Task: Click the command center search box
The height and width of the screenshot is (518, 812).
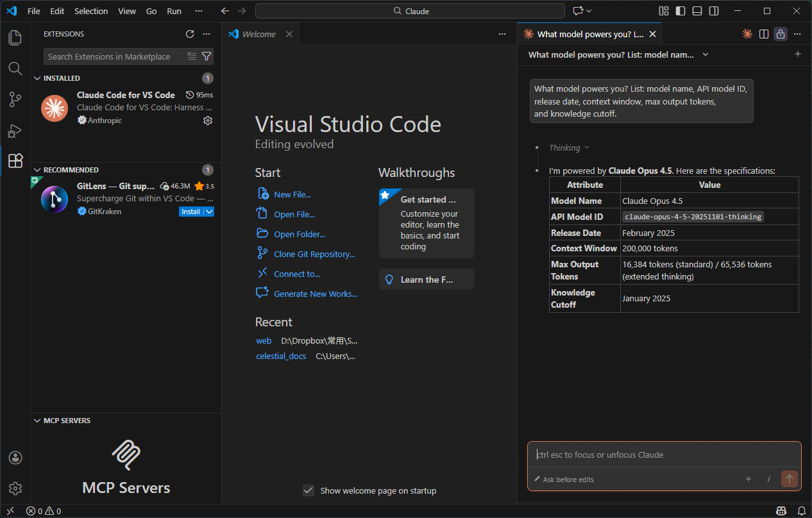Action: [x=410, y=11]
